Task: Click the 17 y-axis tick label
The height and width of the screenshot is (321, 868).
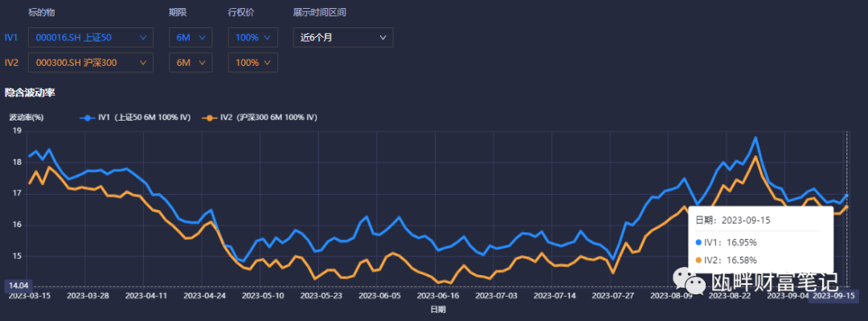Action: 17,194
